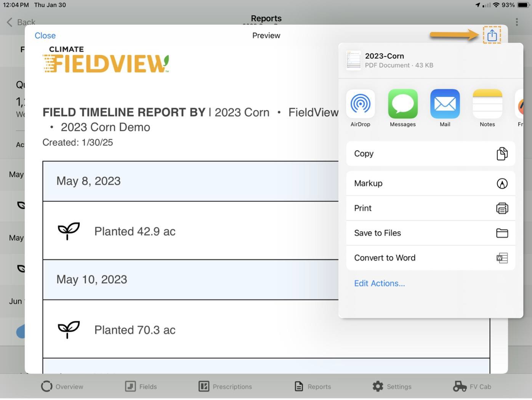The image size is (532, 400).
Task: Select Copy from the share sheet
Action: coord(430,154)
